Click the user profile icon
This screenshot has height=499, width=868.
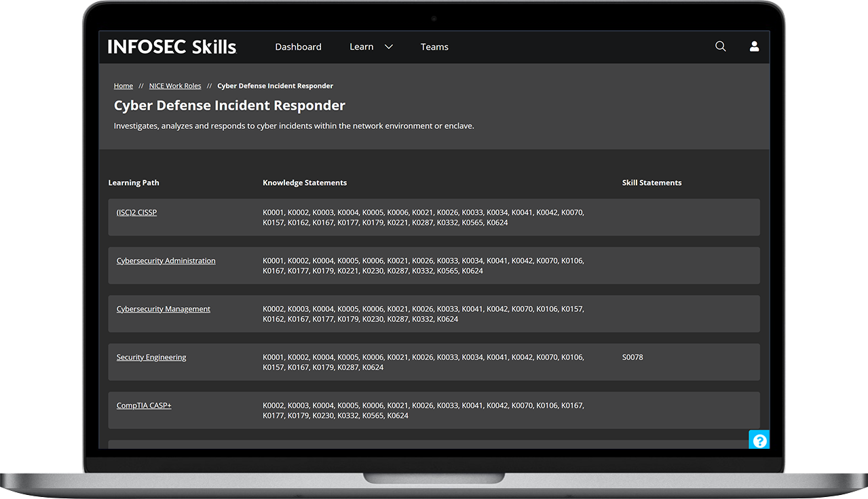point(754,46)
